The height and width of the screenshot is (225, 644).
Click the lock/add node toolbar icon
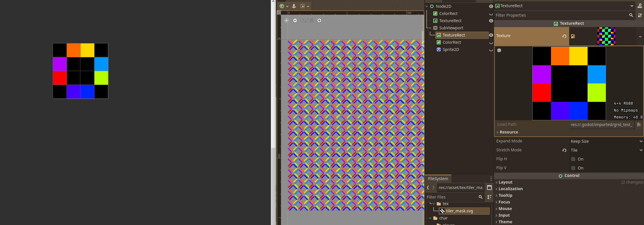pos(282,6)
